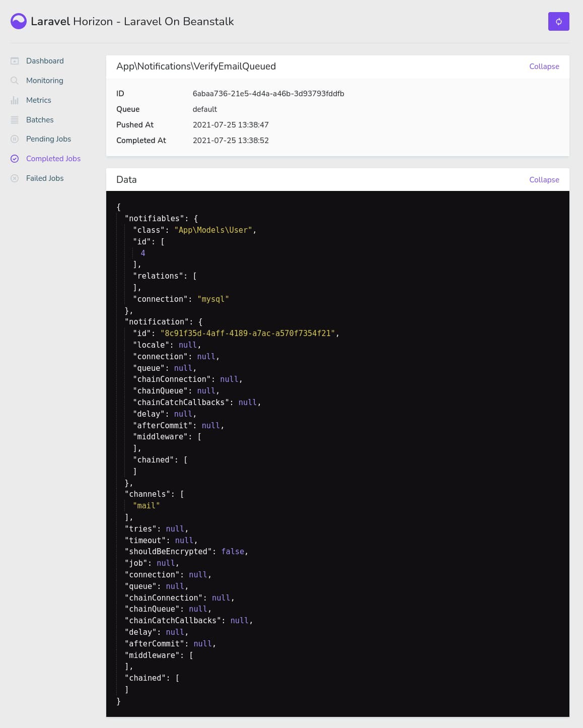Click the purple refresh icon button
583x728 pixels.
(x=559, y=21)
